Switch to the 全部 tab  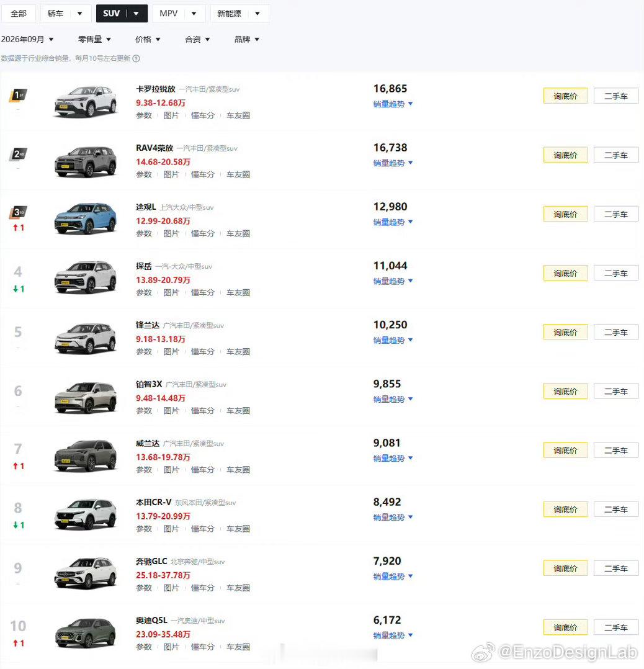(19, 14)
